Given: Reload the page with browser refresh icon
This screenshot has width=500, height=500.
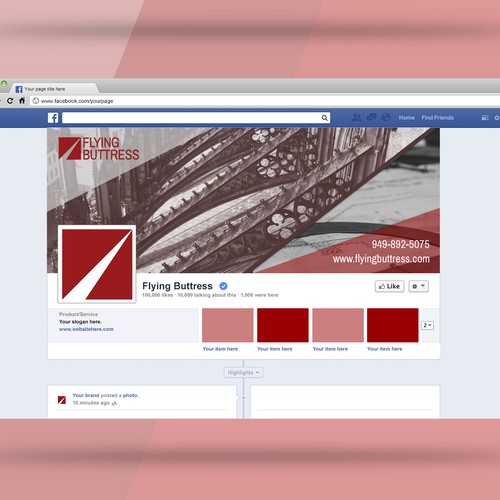Looking at the screenshot, I should click(10, 101).
